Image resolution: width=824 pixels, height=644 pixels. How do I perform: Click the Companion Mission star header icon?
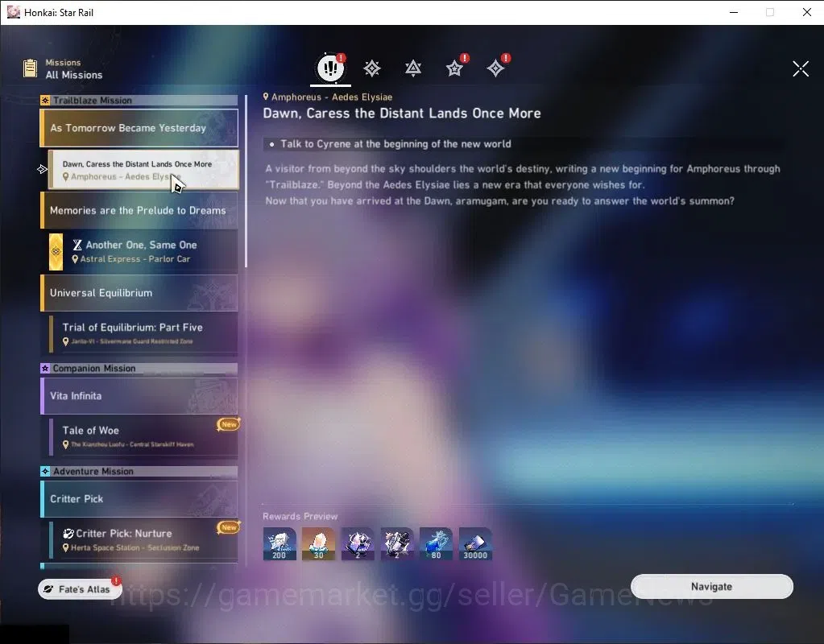coord(45,368)
